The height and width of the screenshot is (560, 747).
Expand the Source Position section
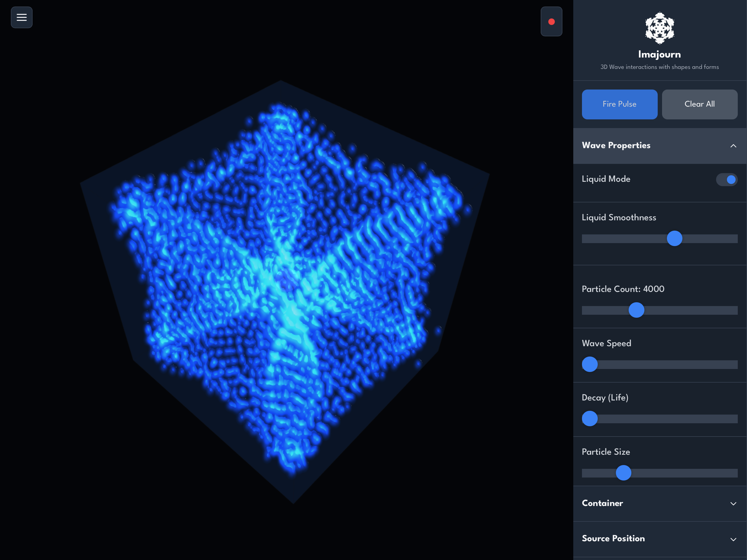613,539
